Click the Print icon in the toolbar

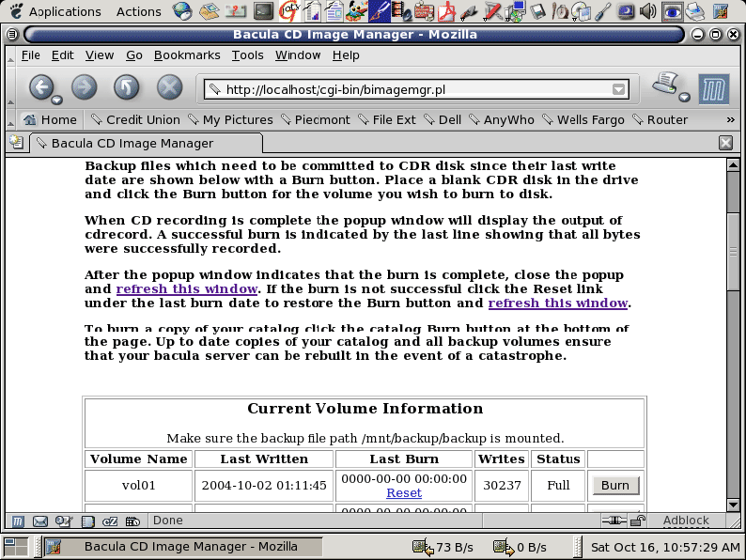[665, 85]
